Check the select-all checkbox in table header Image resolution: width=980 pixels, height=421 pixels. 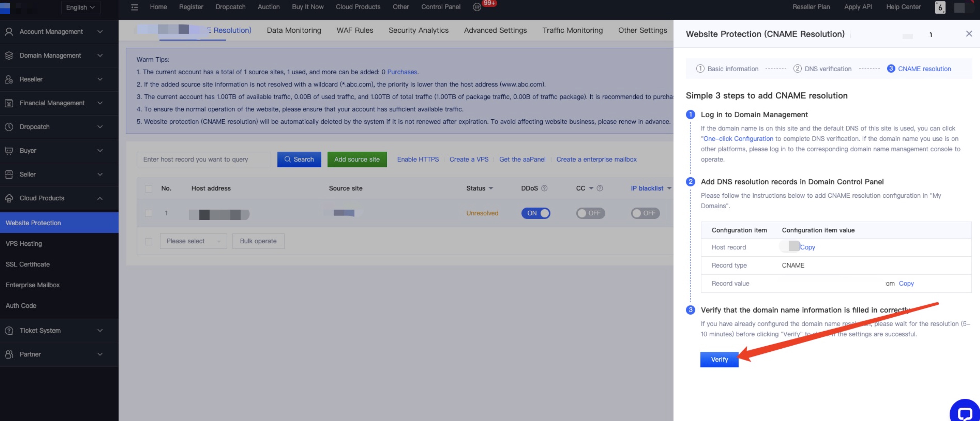pyautogui.click(x=148, y=189)
